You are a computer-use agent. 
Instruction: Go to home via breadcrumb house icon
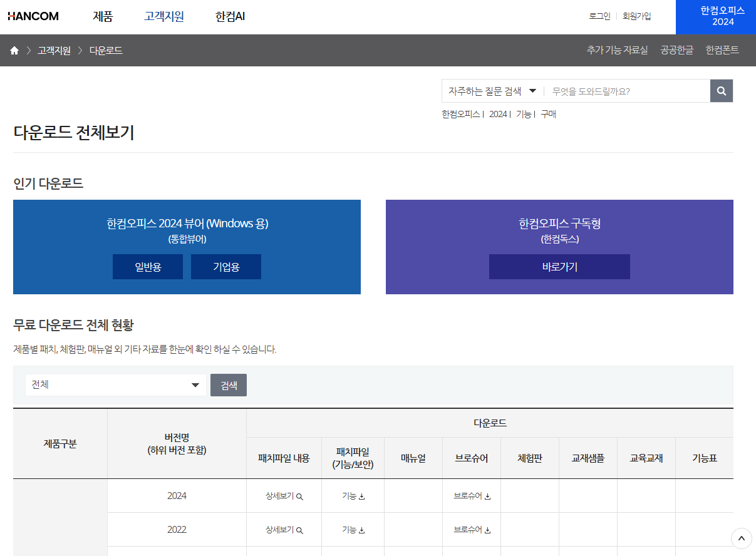click(x=14, y=51)
